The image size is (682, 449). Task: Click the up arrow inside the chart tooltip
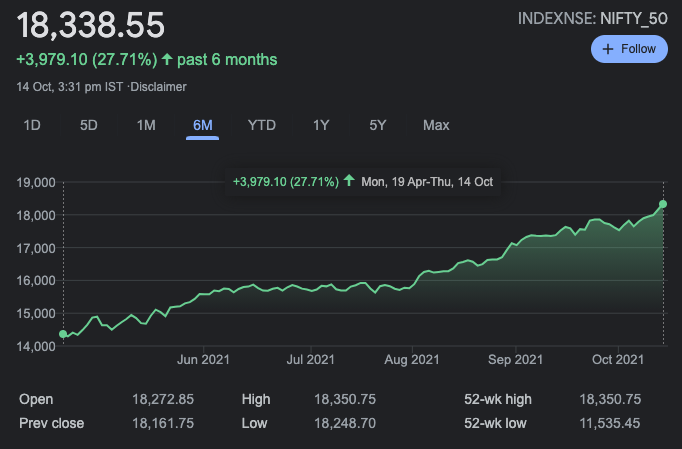[349, 181]
